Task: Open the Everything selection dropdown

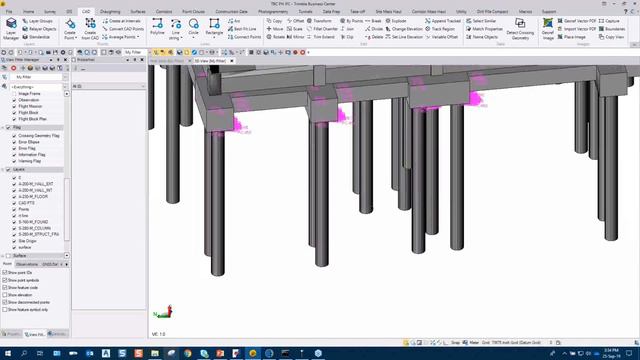Action: click(65, 87)
